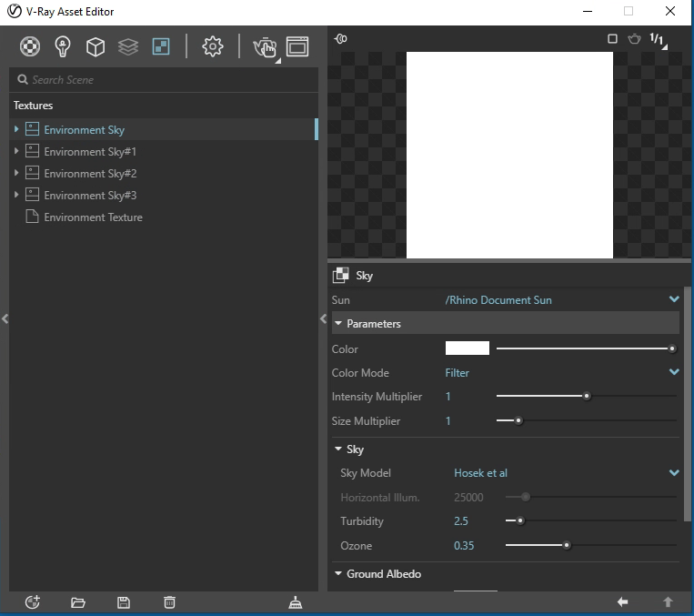Click the Environment Sky texture icon
The image size is (694, 616).
pos(32,129)
